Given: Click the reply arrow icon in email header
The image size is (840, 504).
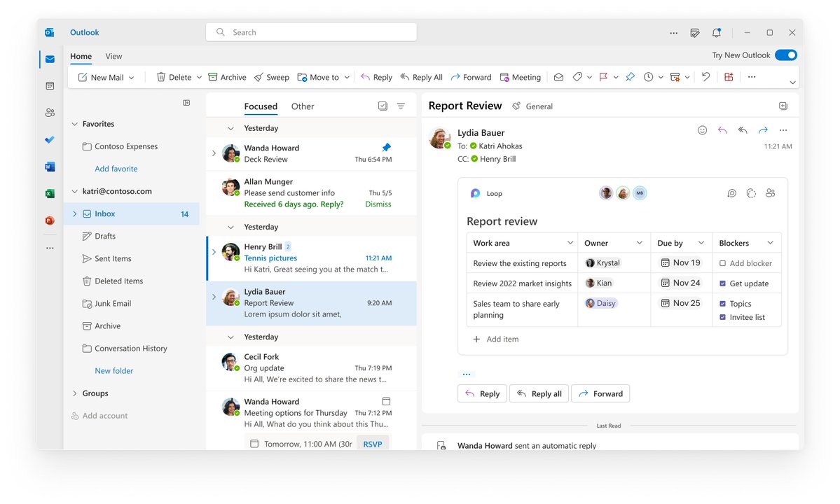Looking at the screenshot, I should (723, 130).
